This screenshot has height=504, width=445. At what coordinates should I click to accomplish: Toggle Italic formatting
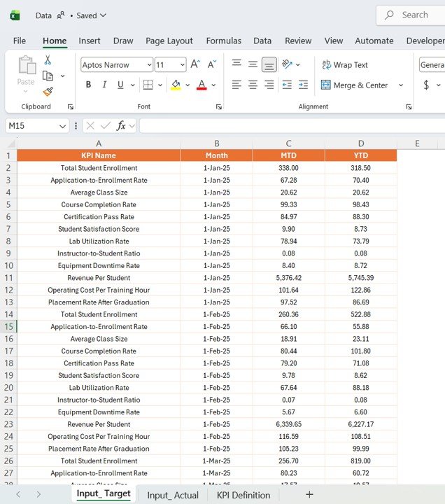[x=104, y=85]
